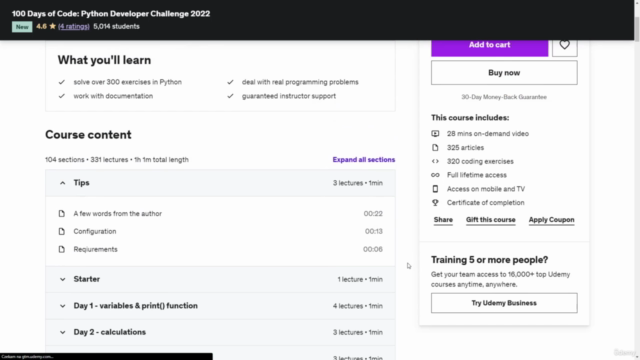
Task: Click the on-demand video icon
Action: [x=435, y=134]
